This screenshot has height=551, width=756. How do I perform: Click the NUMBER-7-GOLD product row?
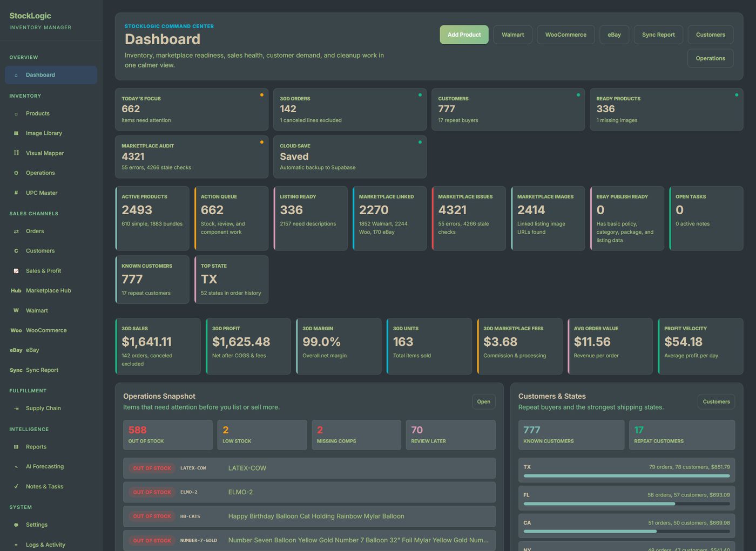[x=309, y=540]
